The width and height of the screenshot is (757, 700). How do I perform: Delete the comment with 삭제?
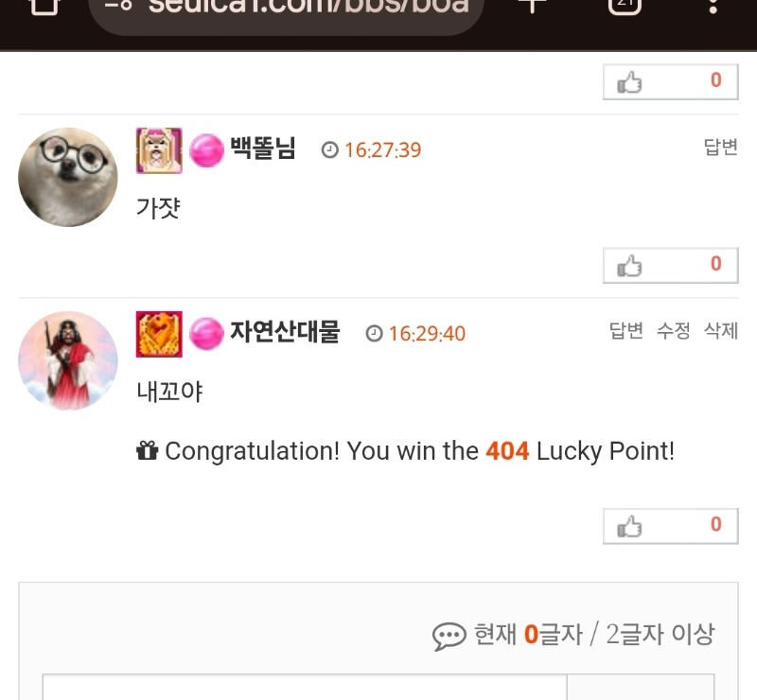[721, 331]
